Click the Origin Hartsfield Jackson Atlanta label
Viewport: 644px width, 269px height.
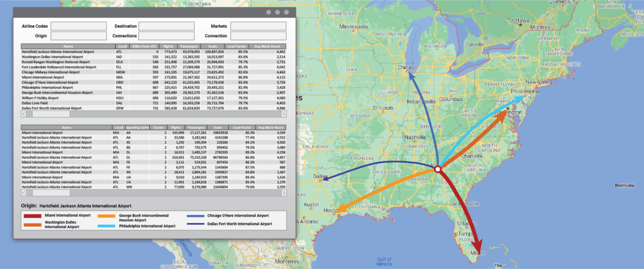tap(76, 205)
